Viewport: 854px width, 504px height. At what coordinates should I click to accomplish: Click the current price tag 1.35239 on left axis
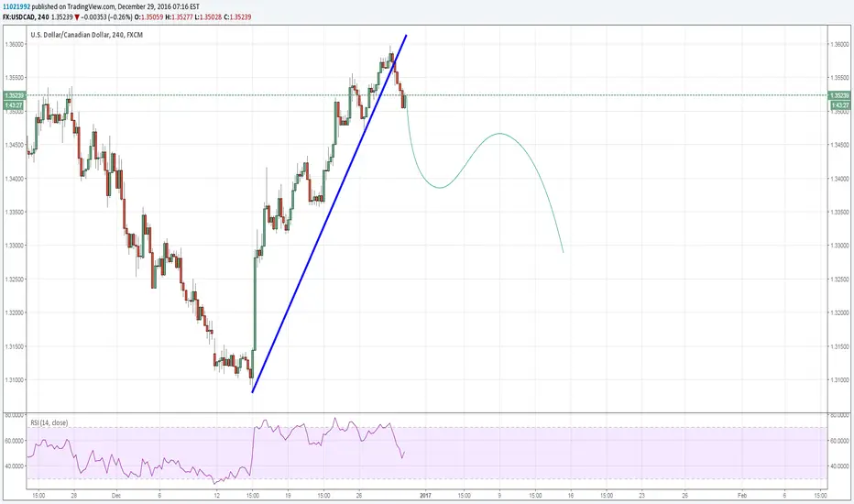14,95
